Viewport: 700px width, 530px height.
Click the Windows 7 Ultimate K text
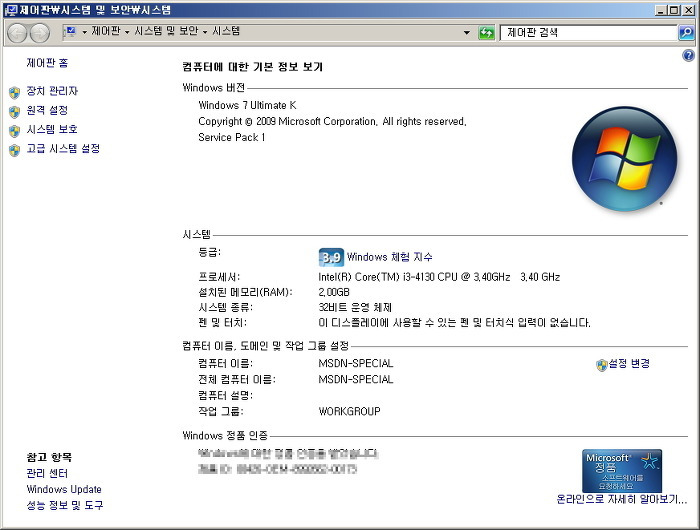pos(247,105)
